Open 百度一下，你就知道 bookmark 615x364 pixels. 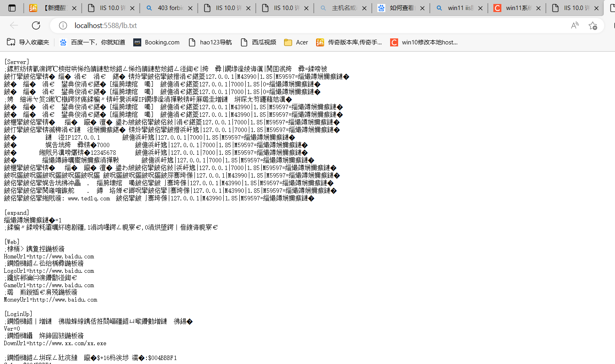coord(92,42)
